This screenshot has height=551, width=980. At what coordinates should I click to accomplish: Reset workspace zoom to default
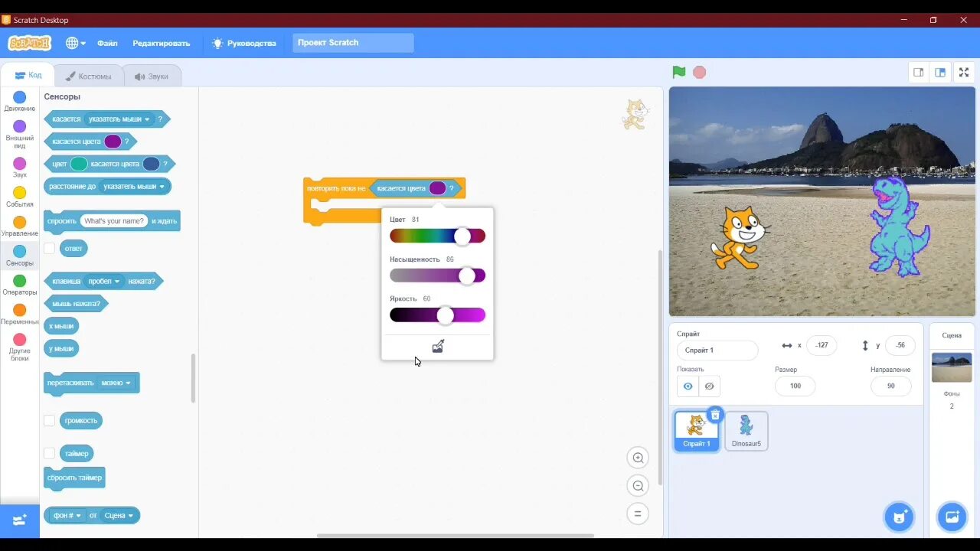click(638, 514)
